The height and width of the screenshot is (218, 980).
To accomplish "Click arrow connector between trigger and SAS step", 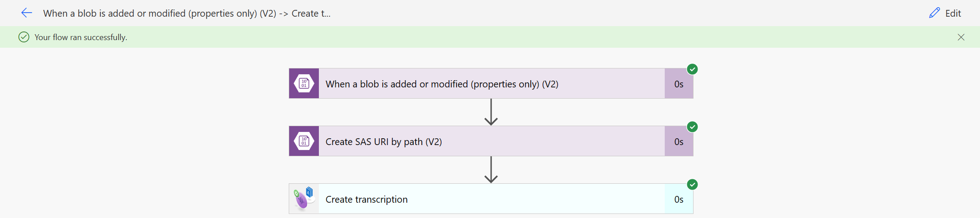I will point(491,112).
